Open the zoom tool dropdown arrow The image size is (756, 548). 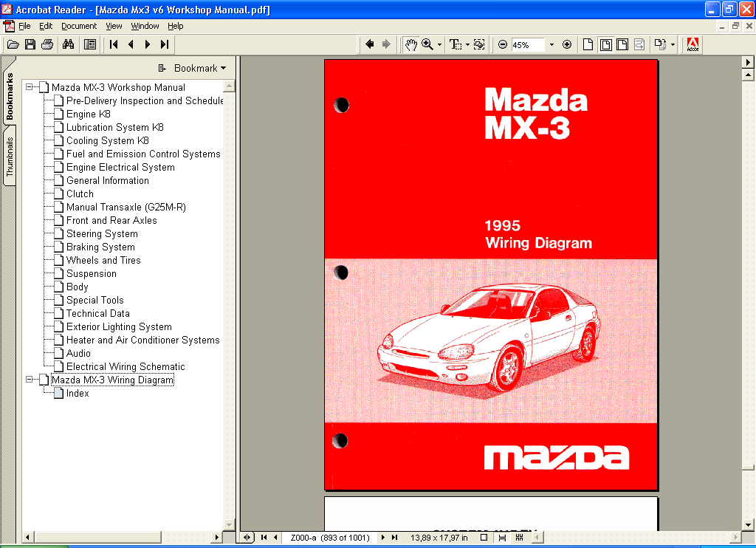click(x=439, y=45)
